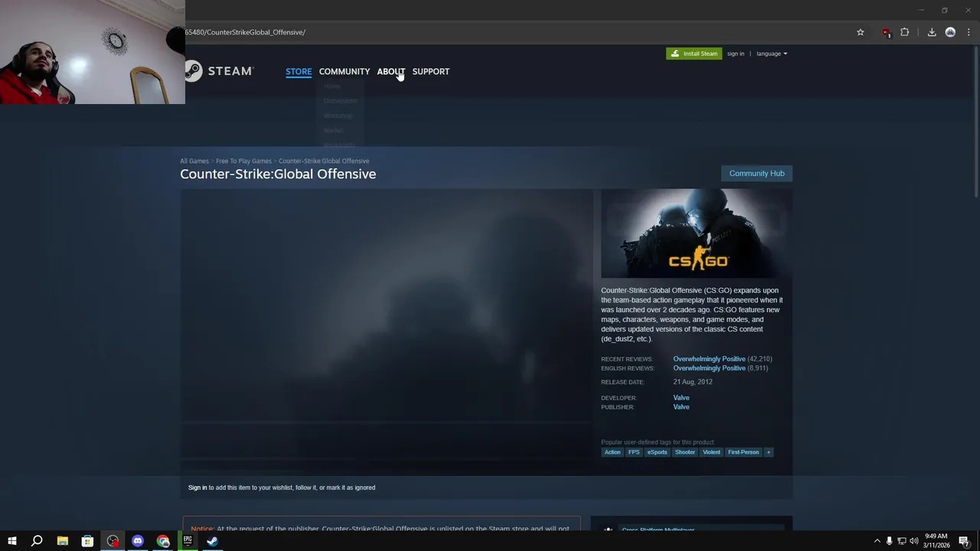
Task: Go to Free To Play Games breadcrumb
Action: point(243,161)
